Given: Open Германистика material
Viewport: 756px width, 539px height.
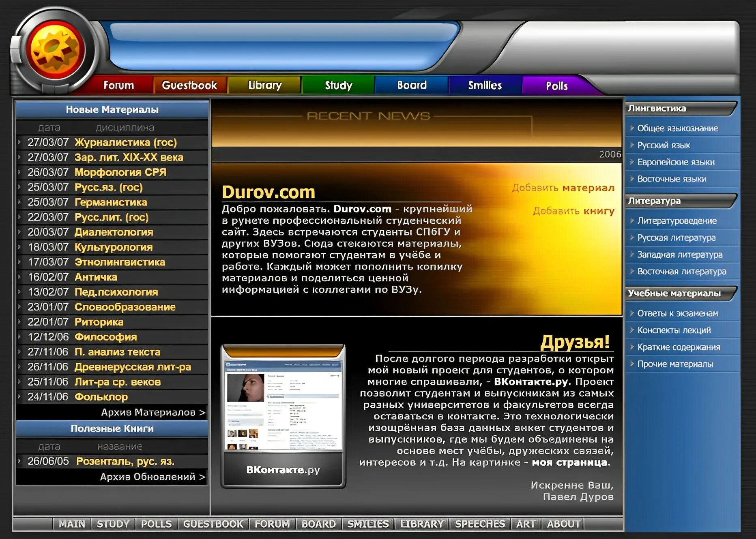Looking at the screenshot, I should [111, 202].
